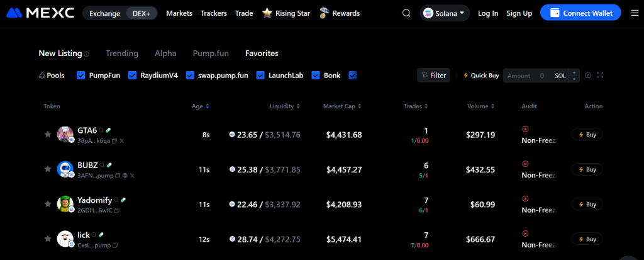Switch to the Trending tab
The image size is (644, 260).
122,54
